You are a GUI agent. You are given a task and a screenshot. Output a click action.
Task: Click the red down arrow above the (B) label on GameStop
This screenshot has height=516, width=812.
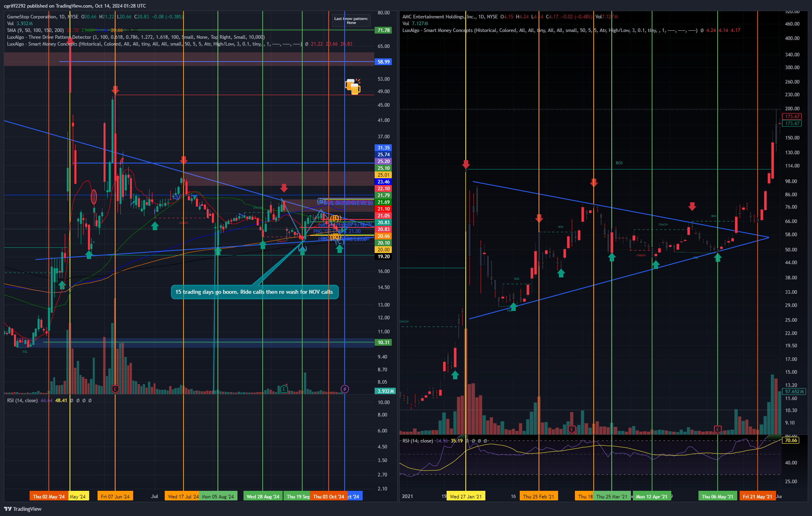pos(284,188)
